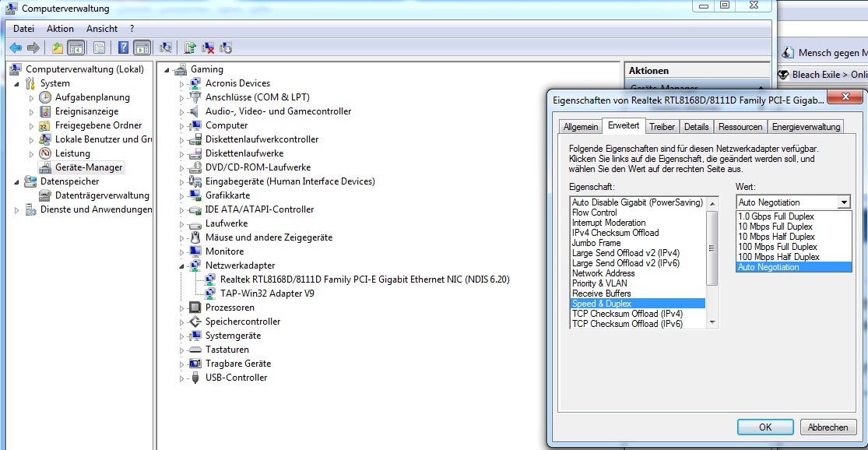
Task: Switch to the Ressourcen tab
Action: coord(740,127)
